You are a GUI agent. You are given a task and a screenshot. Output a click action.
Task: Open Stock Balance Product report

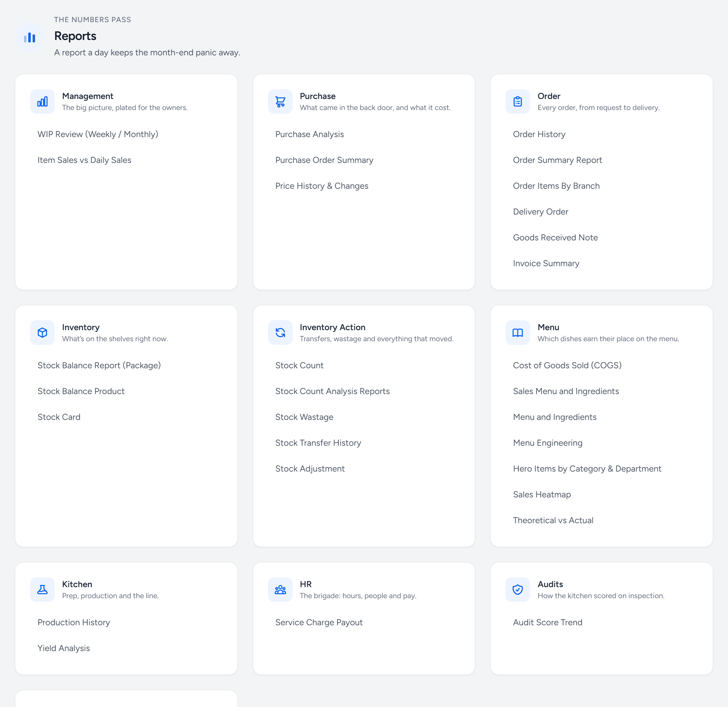81,391
